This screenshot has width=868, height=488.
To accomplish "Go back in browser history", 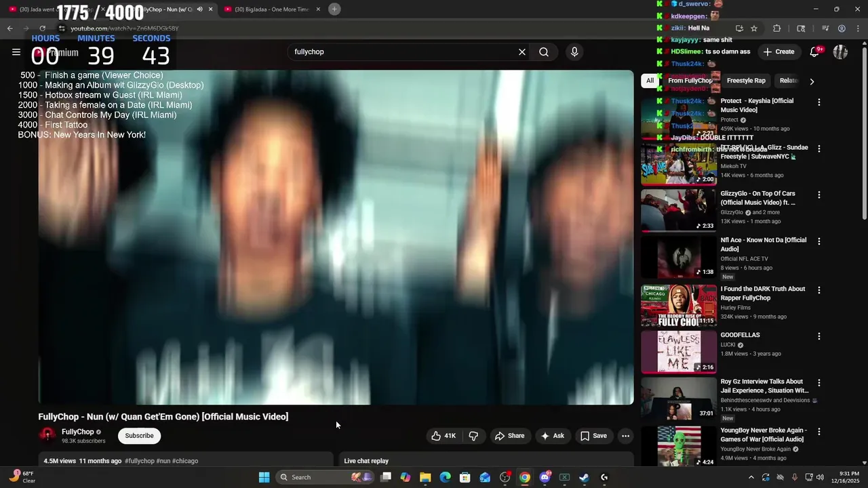I will [x=9, y=28].
